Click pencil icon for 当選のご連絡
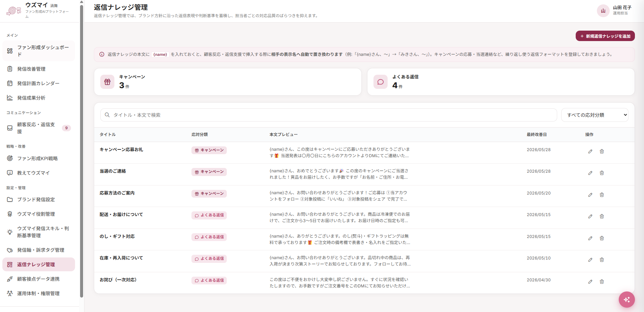The height and width of the screenshot is (312, 644). pos(590,173)
